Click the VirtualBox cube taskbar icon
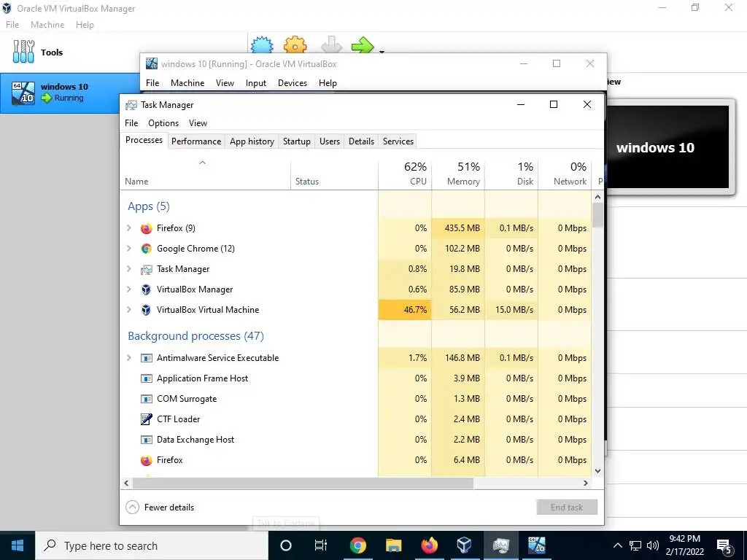The height and width of the screenshot is (560, 747). tap(464, 545)
